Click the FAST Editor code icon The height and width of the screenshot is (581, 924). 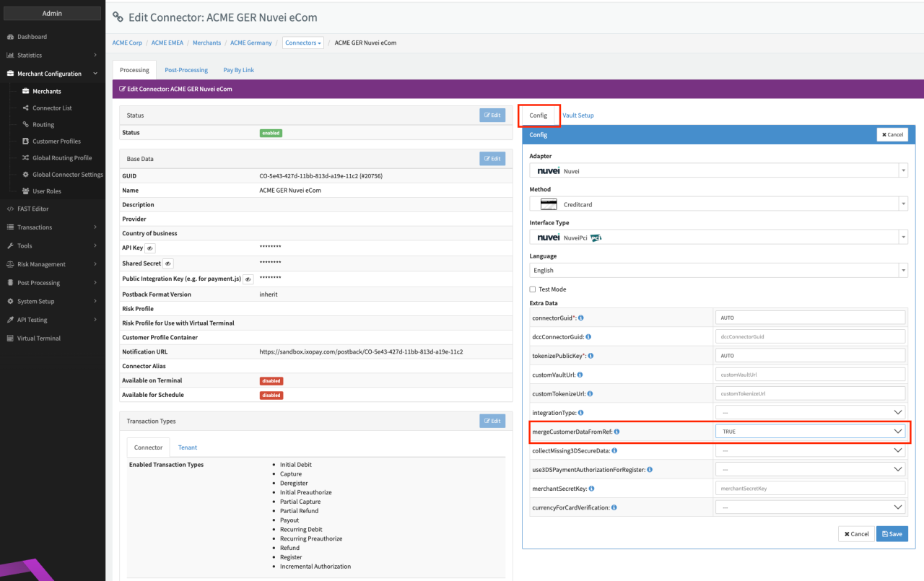(10, 209)
